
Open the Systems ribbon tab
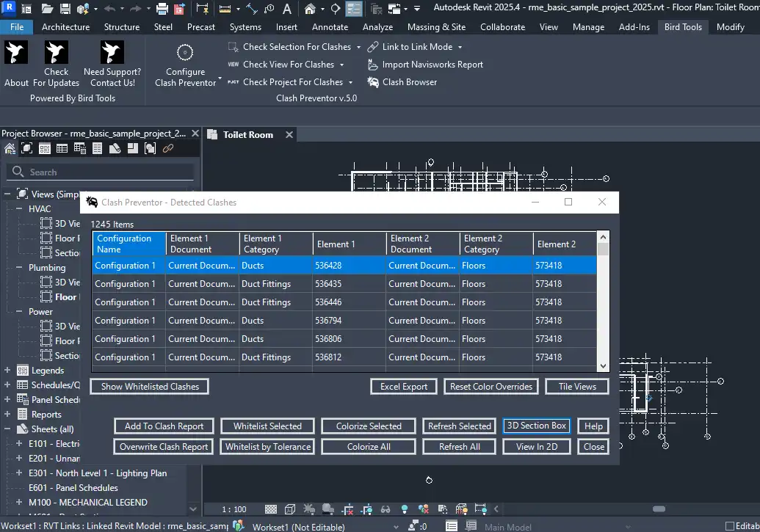(x=245, y=27)
